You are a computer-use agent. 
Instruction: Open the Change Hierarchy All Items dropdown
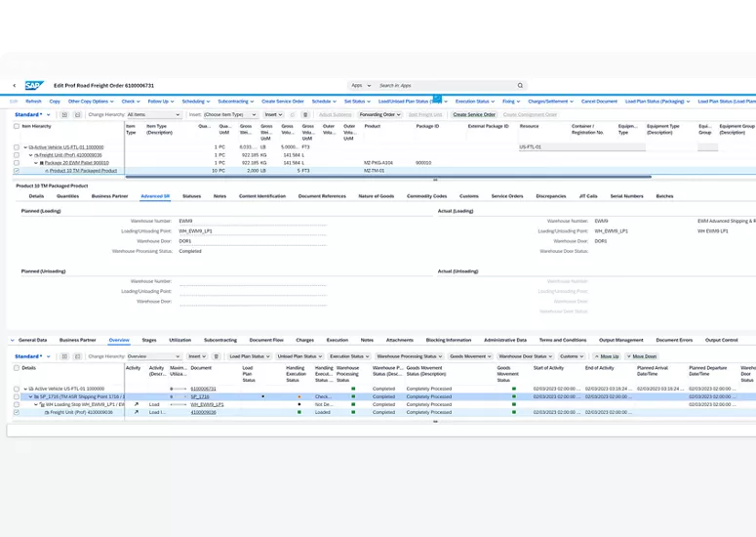click(x=153, y=114)
